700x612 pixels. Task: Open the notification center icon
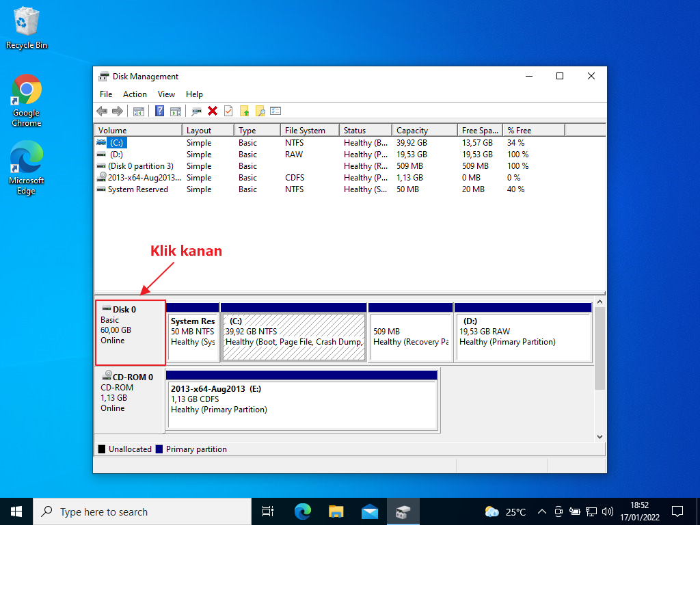(677, 511)
